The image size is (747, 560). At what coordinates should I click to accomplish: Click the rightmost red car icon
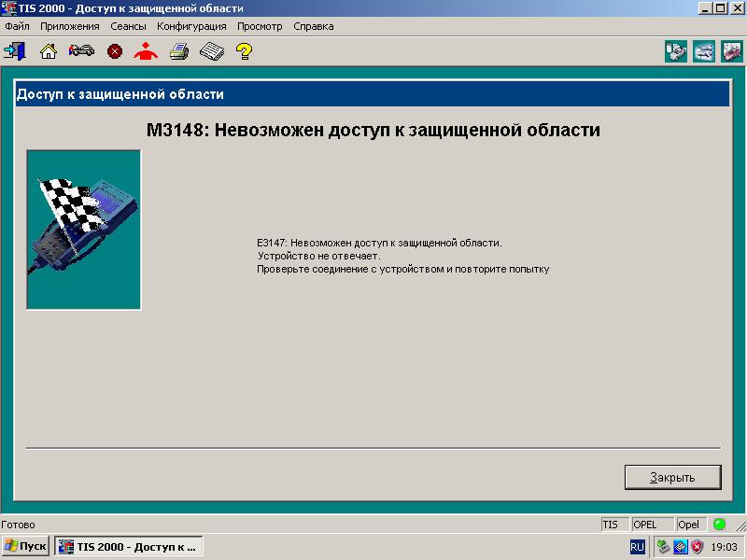[732, 51]
